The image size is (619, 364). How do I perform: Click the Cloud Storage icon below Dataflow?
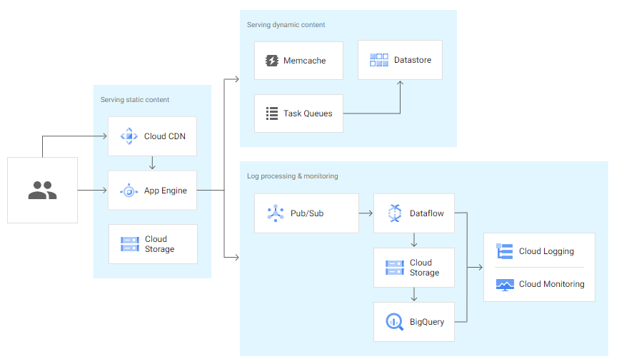(x=395, y=268)
